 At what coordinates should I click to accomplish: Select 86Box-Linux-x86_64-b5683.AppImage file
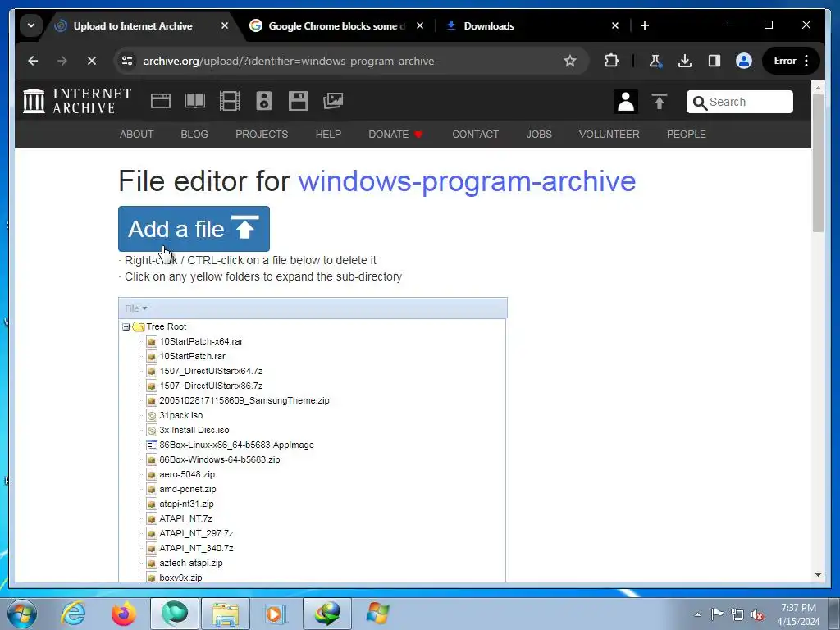pos(236,445)
